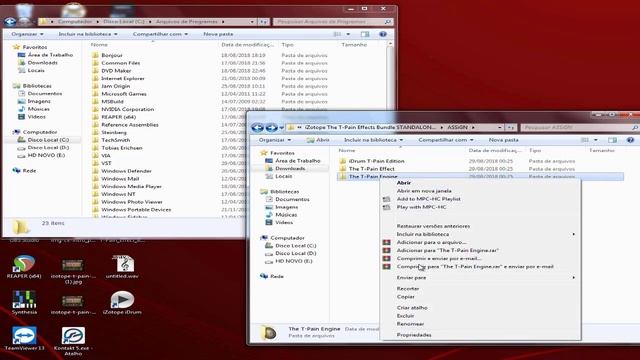Viewport: 640px width, 360px height.
Task: Open Incluir na biblioteca dropdown in left window
Action: coord(88,34)
